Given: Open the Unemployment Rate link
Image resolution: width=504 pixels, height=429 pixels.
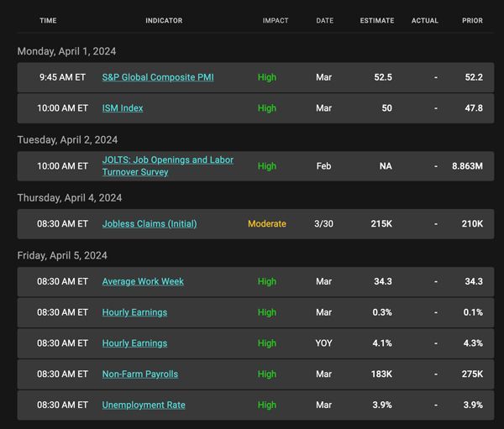Looking at the screenshot, I should pos(144,405).
